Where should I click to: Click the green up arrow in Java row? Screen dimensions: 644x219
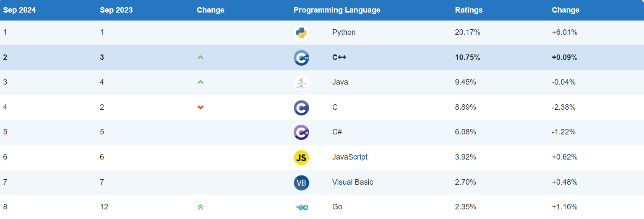(201, 82)
